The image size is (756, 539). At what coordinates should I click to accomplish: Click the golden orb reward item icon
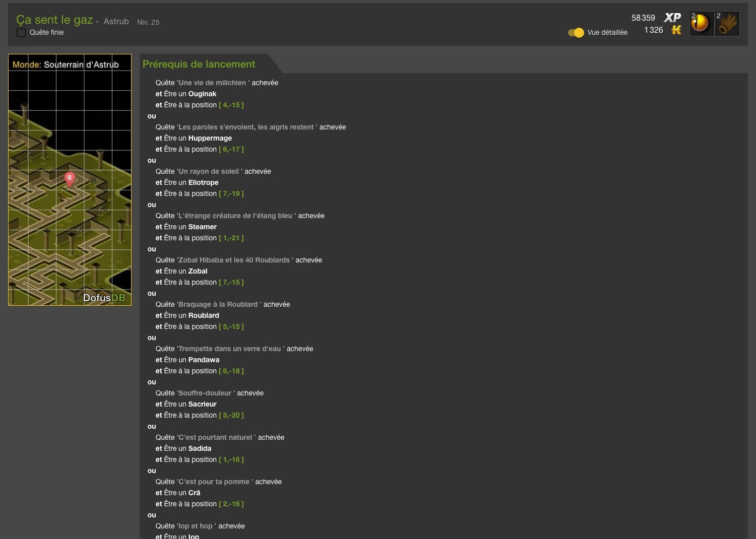(x=701, y=23)
